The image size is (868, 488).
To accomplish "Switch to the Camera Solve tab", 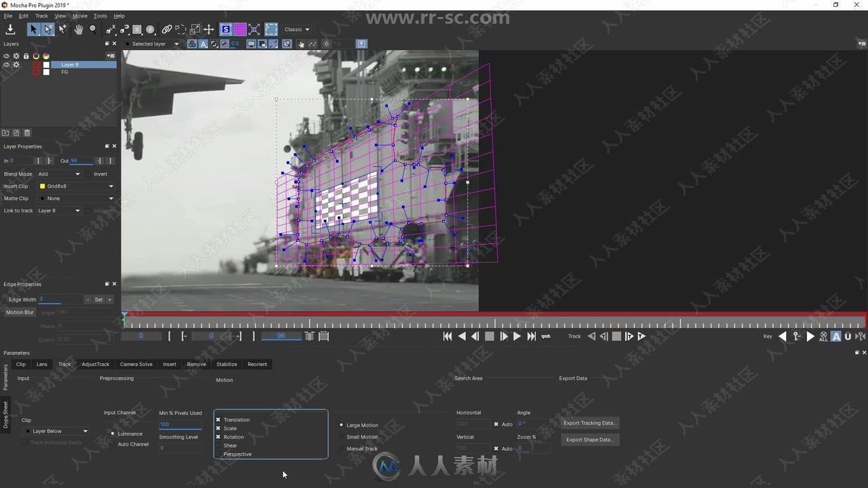I will point(136,365).
